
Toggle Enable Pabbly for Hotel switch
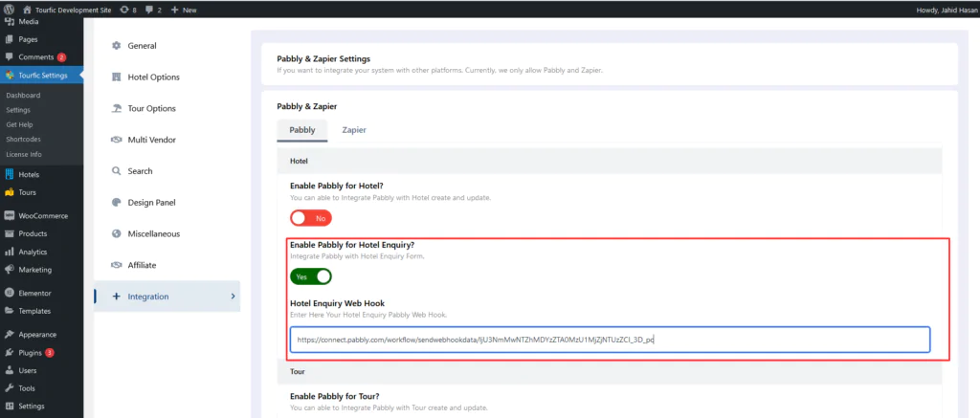pyautogui.click(x=311, y=218)
